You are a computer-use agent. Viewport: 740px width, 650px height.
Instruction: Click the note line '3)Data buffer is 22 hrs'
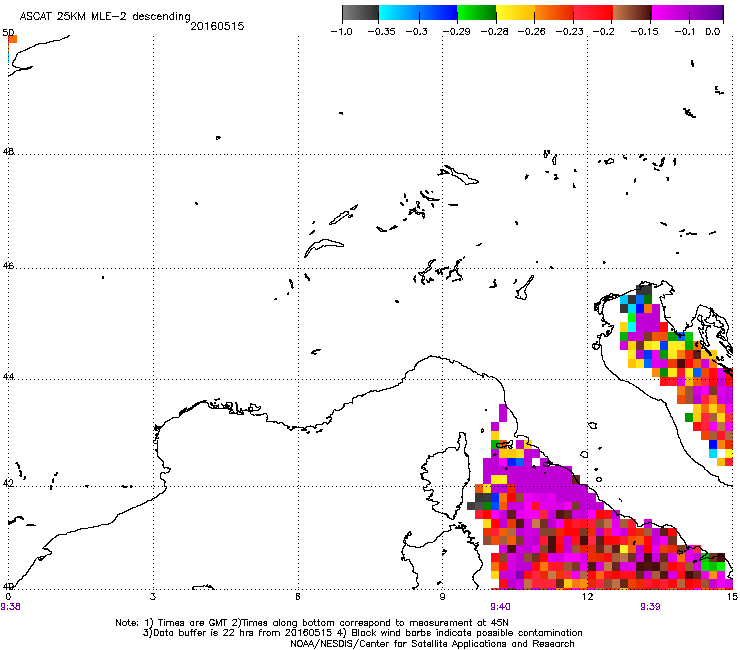(362, 633)
